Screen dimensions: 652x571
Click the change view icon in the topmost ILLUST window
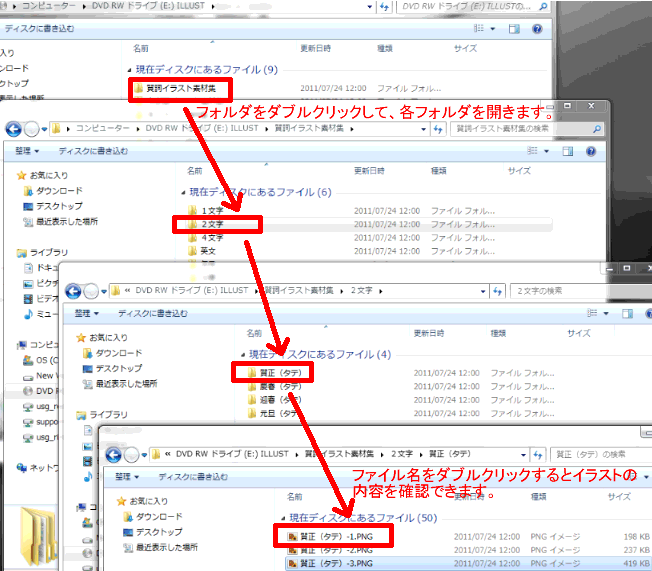pyautogui.click(x=479, y=28)
